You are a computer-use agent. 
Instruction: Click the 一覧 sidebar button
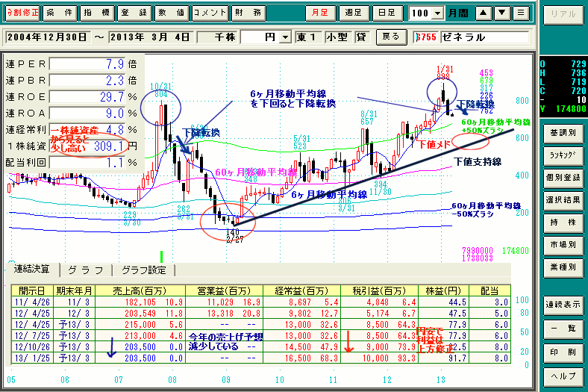563,329
